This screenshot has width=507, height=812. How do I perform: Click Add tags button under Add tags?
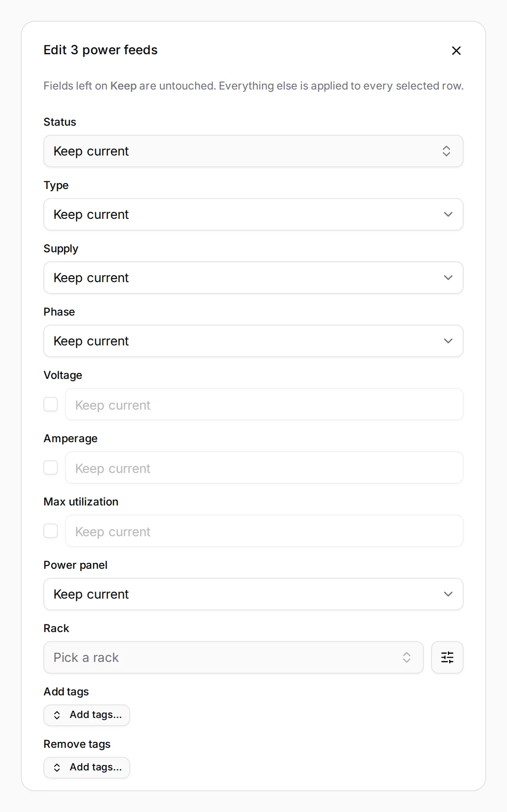87,715
